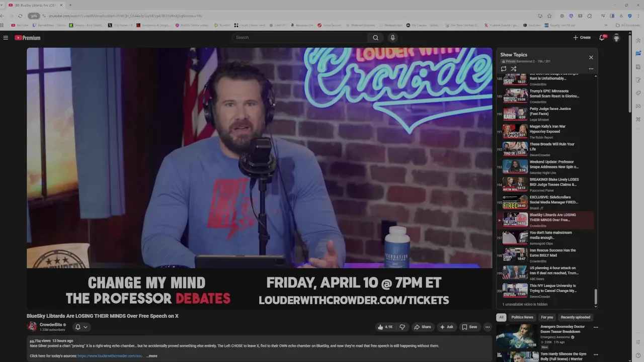Open the Amazon.com bookmark
Screen dimensions: 644x362
[x=300, y=25]
